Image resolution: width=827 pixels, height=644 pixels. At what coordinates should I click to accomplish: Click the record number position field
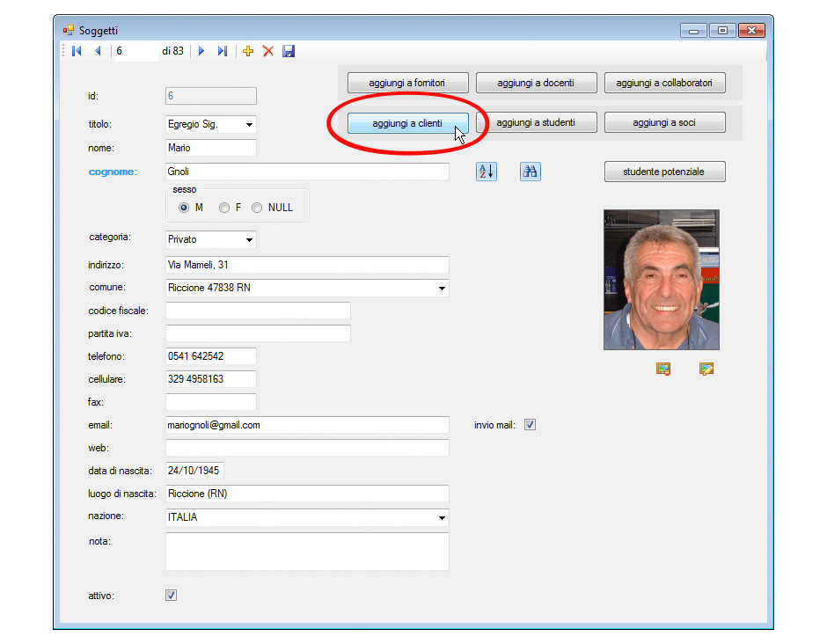click(x=136, y=51)
